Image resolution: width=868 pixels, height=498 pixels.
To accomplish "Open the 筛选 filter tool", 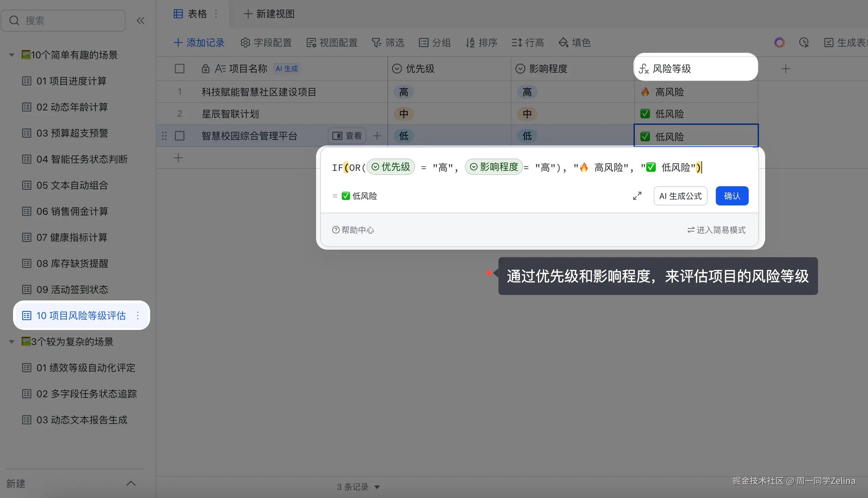I will click(x=388, y=43).
